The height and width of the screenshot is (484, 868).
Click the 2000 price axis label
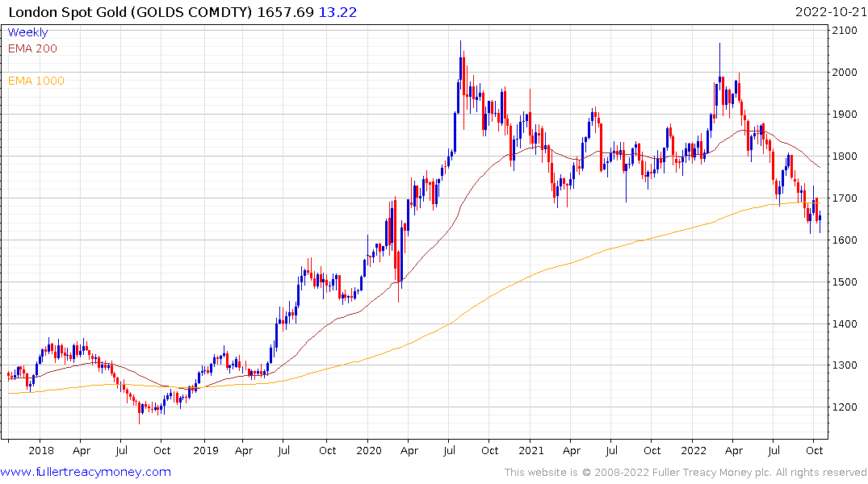[x=845, y=73]
